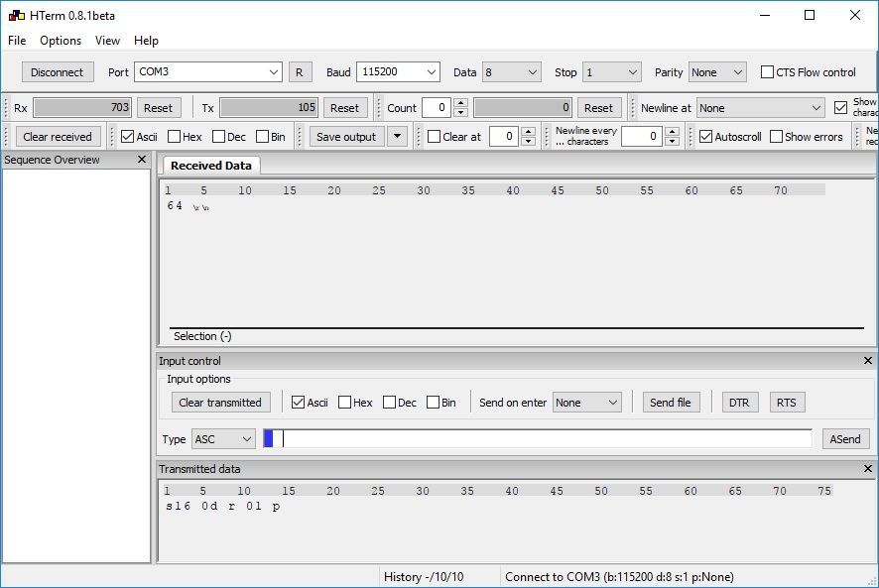Increase the Clear at value

point(528,132)
